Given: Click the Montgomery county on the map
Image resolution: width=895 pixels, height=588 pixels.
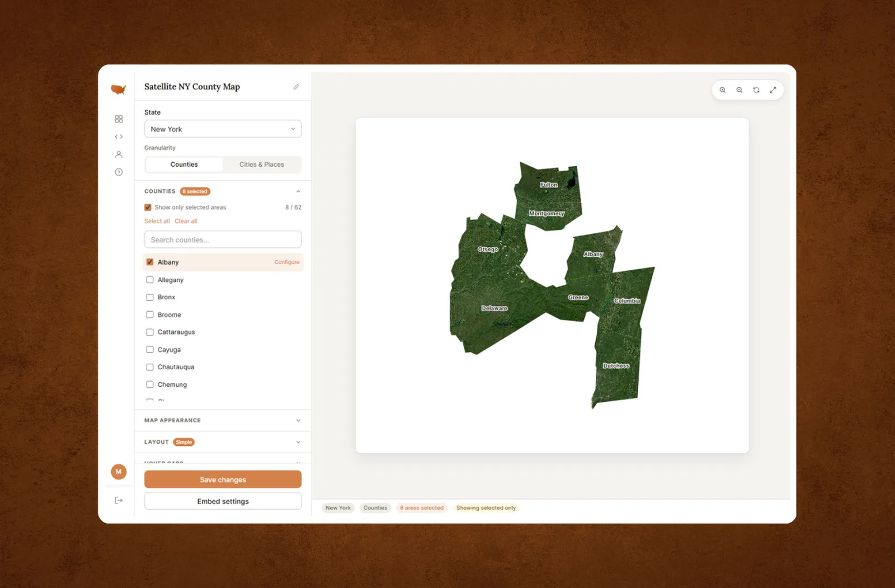Looking at the screenshot, I should (547, 214).
